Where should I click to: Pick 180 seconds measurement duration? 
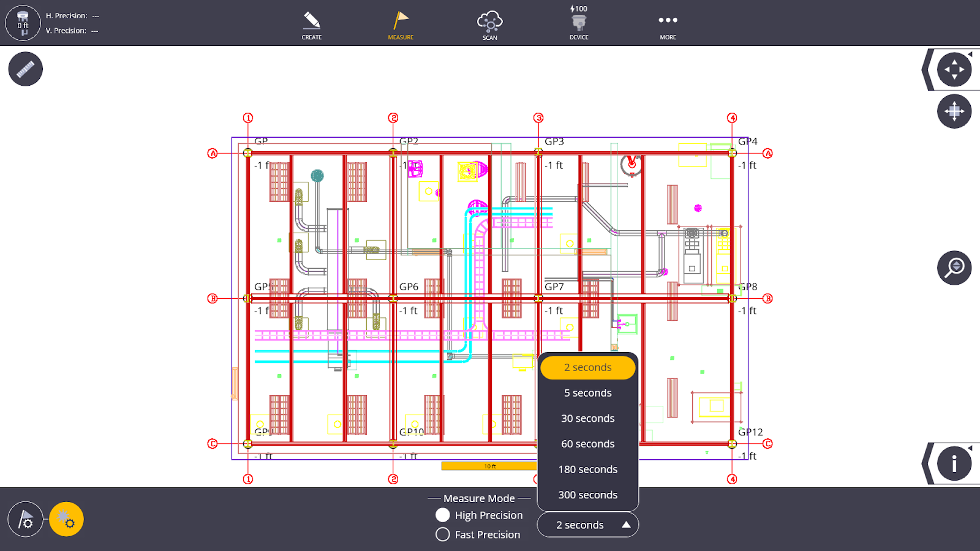point(587,470)
